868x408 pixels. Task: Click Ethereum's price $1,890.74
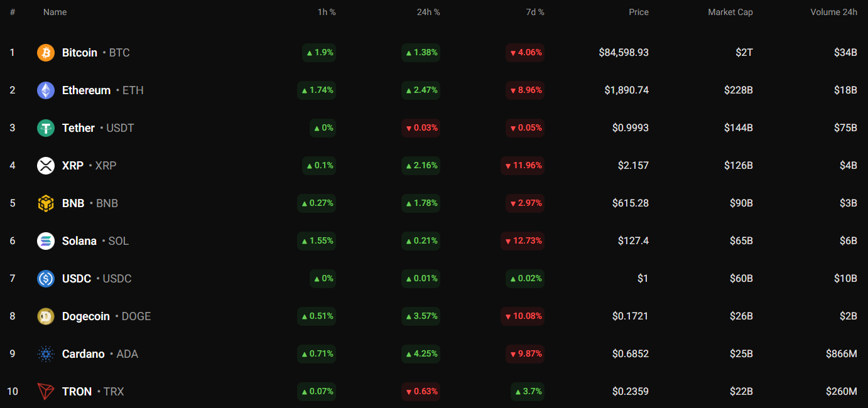click(626, 90)
